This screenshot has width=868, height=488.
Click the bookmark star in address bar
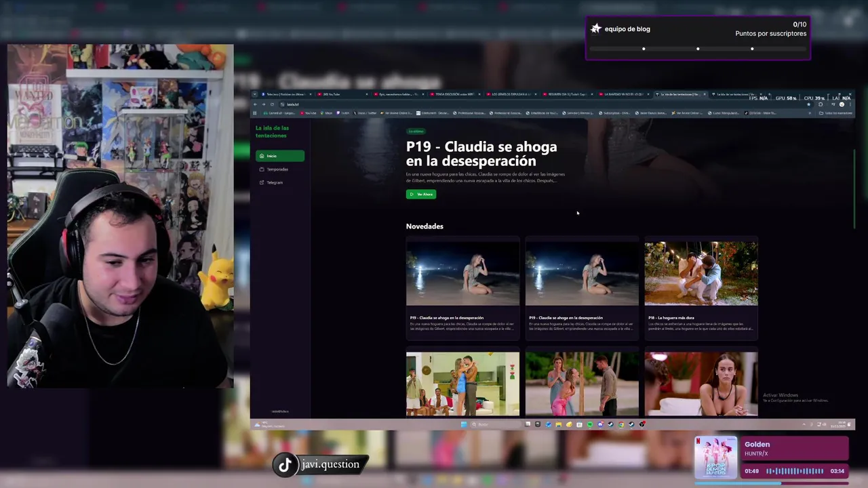pos(808,104)
